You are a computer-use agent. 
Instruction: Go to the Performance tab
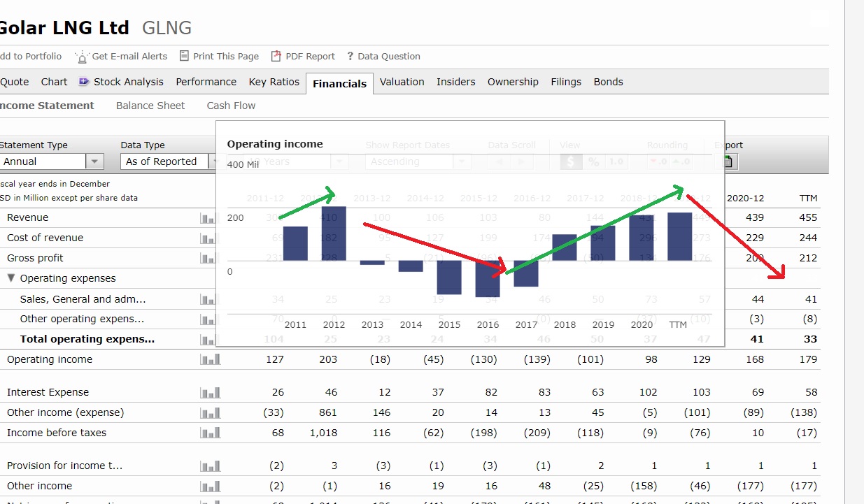(206, 82)
